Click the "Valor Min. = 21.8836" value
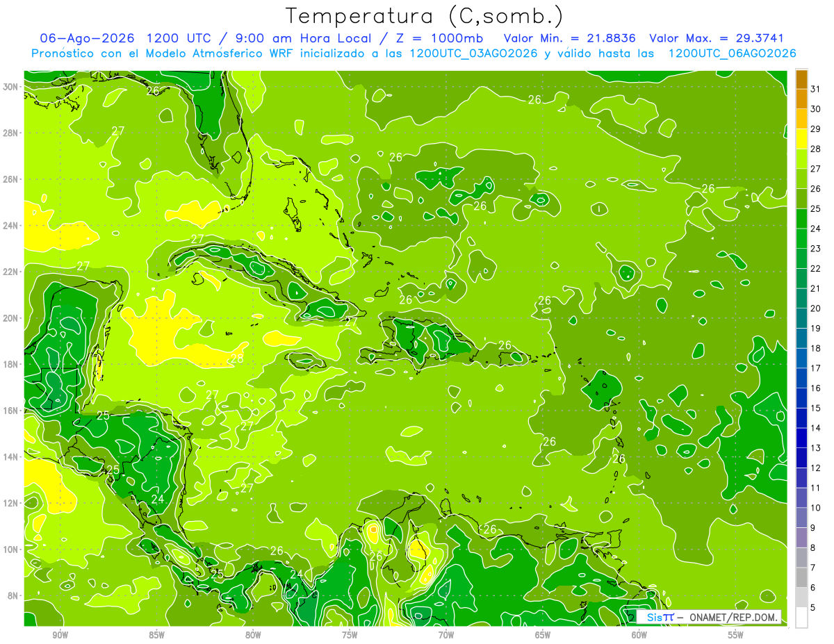The height and width of the screenshot is (644, 834). [570, 38]
